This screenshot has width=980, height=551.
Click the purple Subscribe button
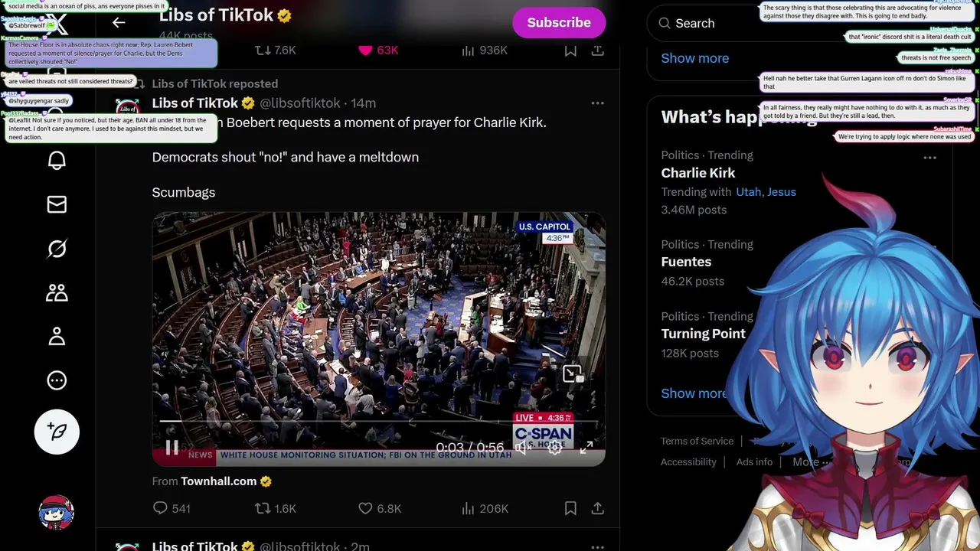pos(559,22)
